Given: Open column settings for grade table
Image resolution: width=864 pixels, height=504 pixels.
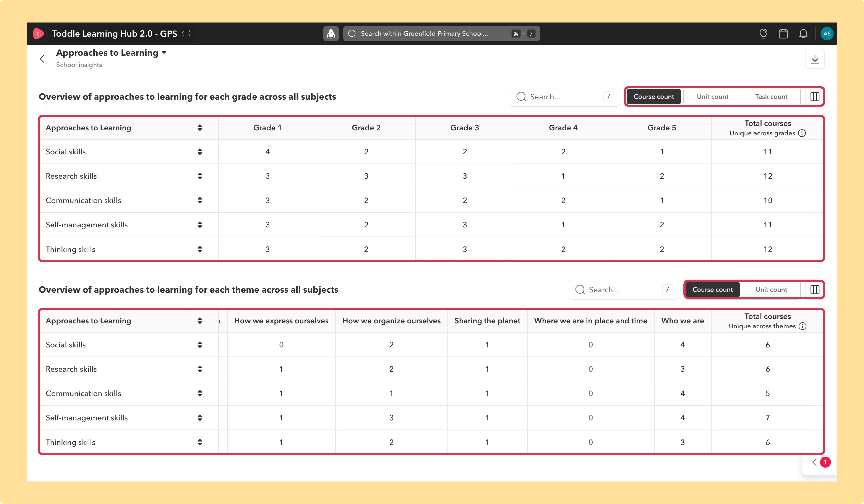Looking at the screenshot, I should [x=815, y=97].
